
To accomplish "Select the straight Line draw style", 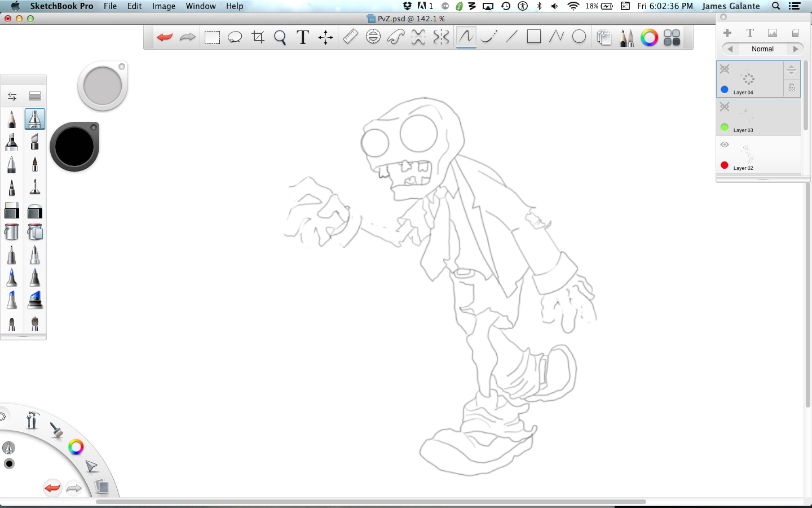I will pos(511,37).
